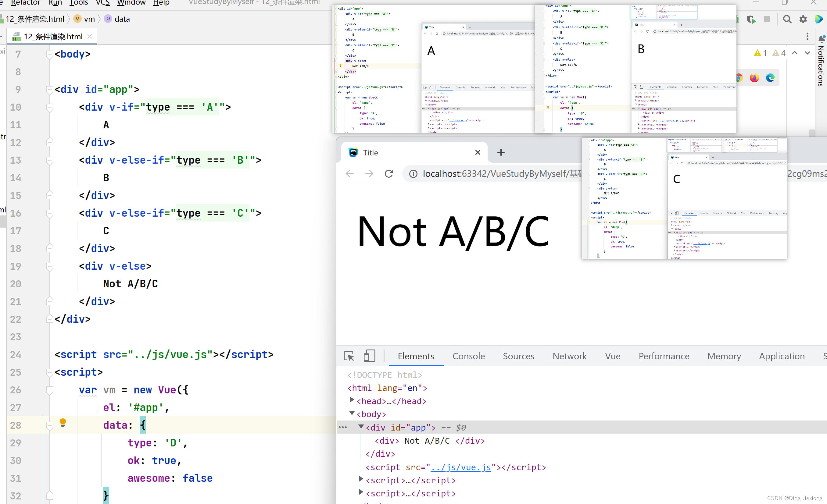Go to previous highlighted error arrow
This screenshot has width=827, height=504.
[794, 53]
